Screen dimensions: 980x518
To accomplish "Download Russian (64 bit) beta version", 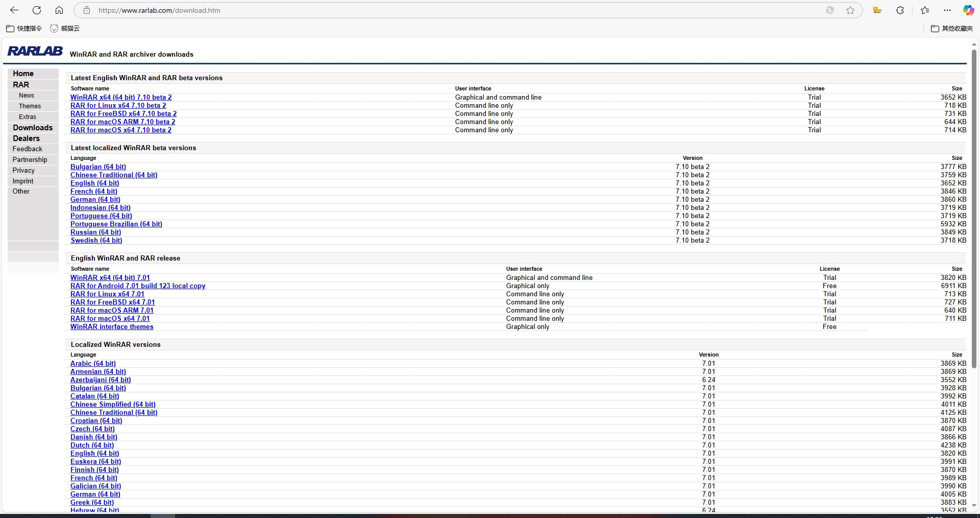I will (x=95, y=232).
